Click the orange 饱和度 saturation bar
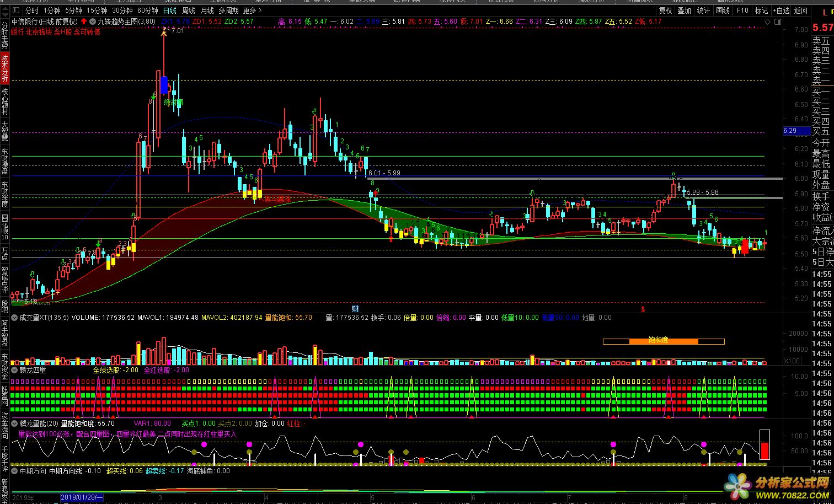The image size is (834, 504). point(664,341)
